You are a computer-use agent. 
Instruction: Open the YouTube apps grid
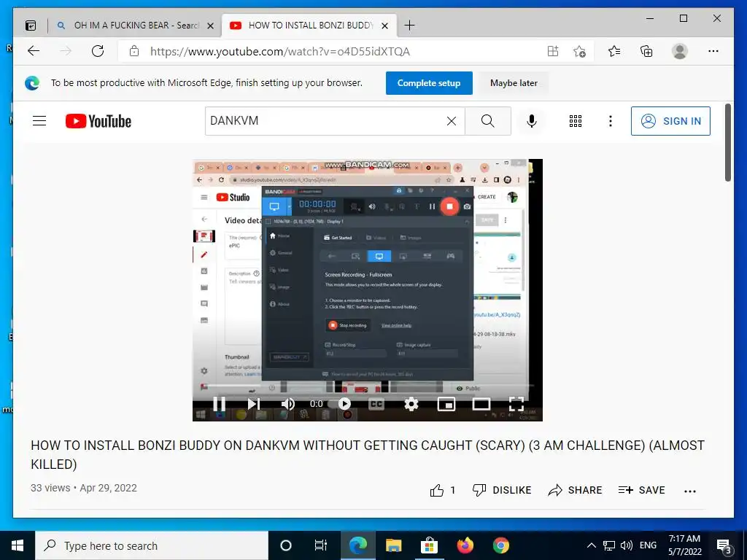pos(576,121)
